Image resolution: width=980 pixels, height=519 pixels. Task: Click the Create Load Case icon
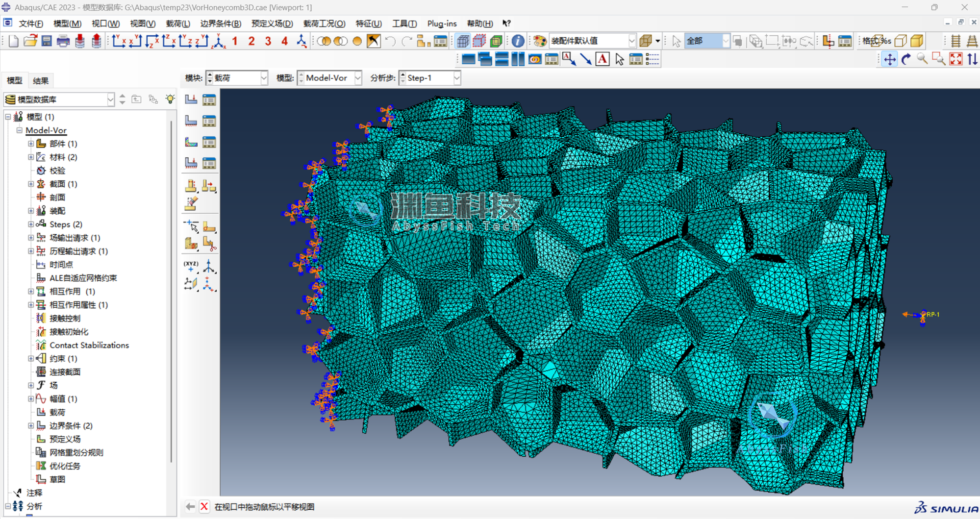[191, 163]
